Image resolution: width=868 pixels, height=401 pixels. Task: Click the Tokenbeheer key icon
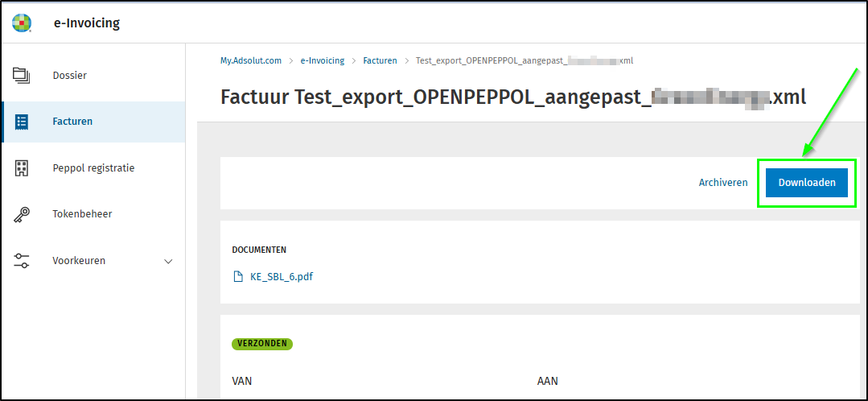[22, 214]
